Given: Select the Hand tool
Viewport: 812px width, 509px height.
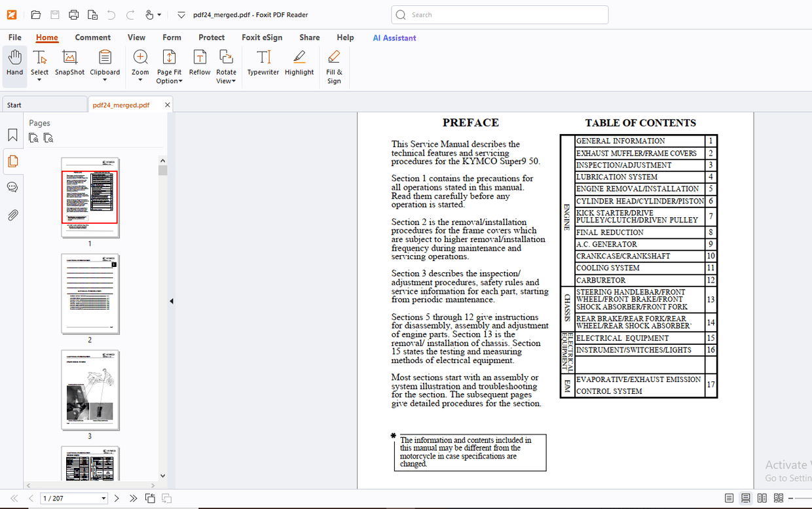Looking at the screenshot, I should point(14,63).
